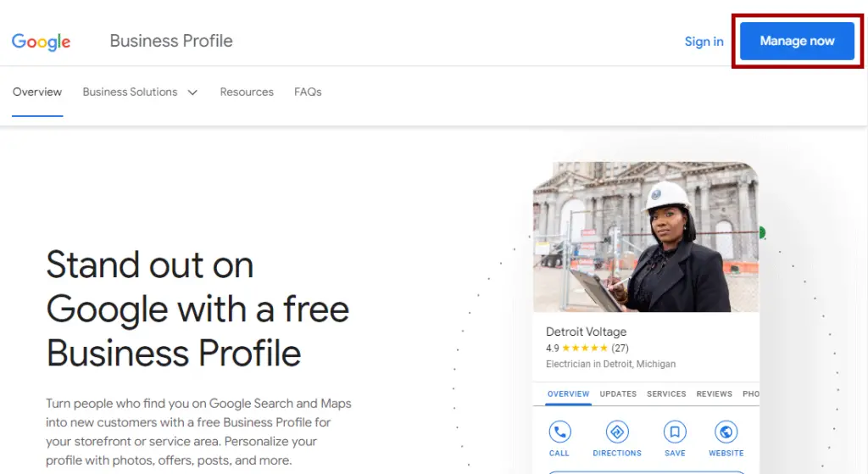Go to the FAQs page
The image size is (868, 474).
[308, 92]
